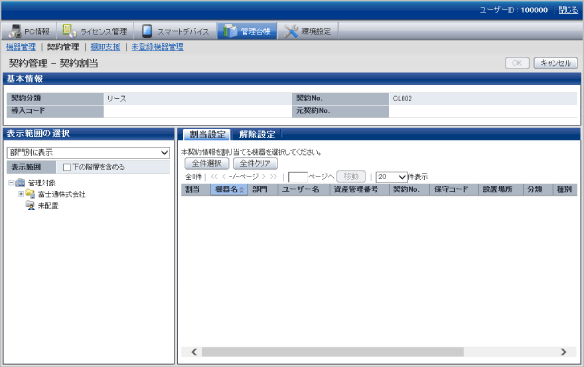Click the OK button

tap(517, 63)
